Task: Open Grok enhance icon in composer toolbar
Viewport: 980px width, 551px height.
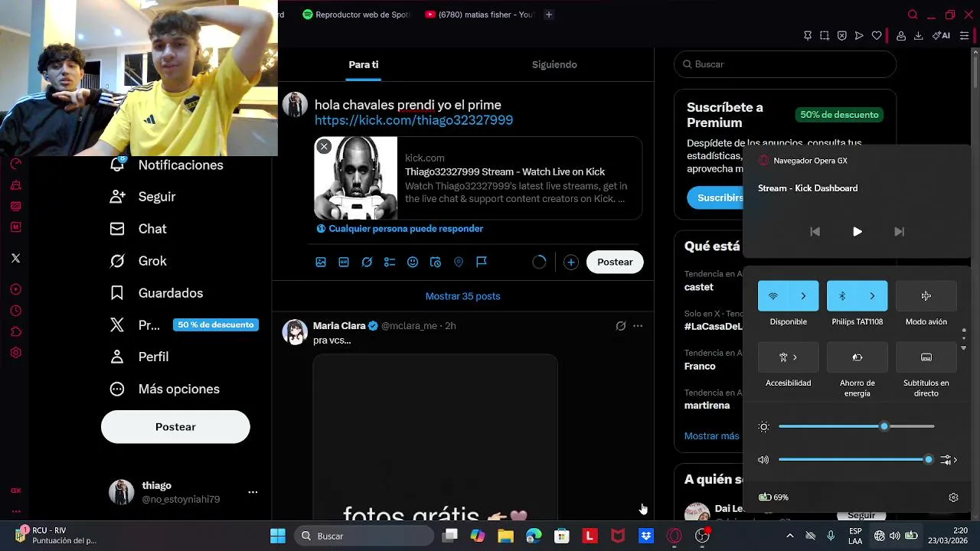Action: (x=367, y=262)
